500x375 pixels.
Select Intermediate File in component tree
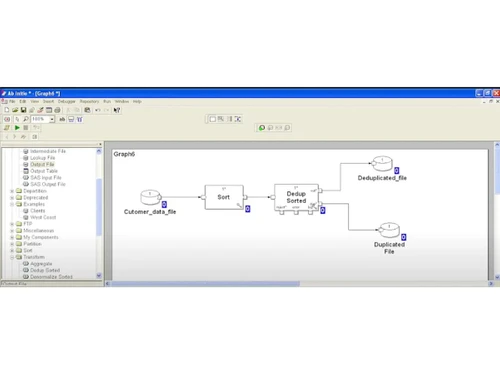point(48,151)
